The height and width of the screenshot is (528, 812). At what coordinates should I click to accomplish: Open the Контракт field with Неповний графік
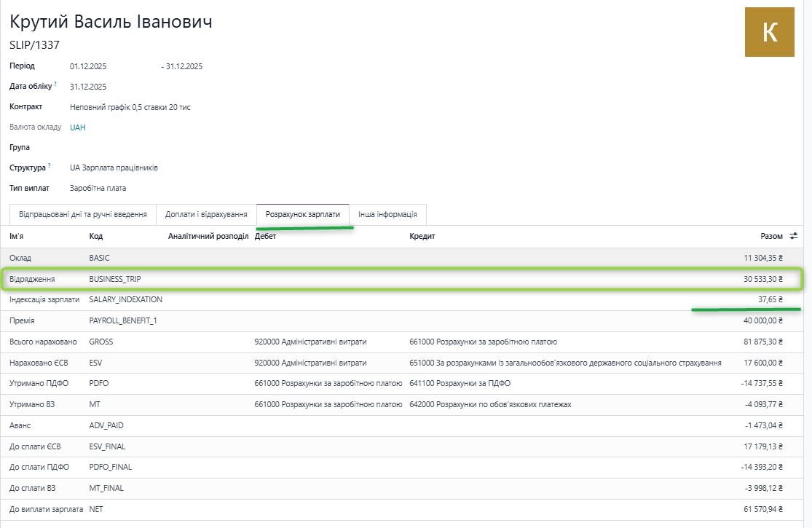[130, 107]
